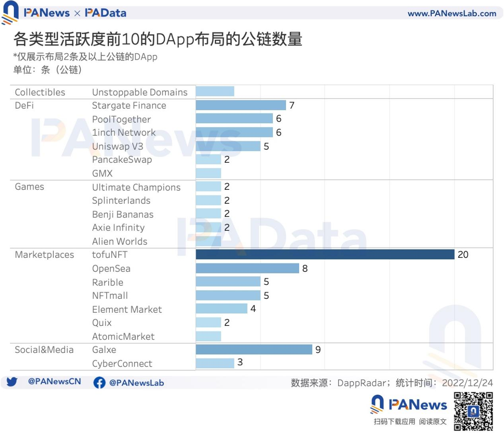Click the PANews icon beside the QR code

point(376,404)
